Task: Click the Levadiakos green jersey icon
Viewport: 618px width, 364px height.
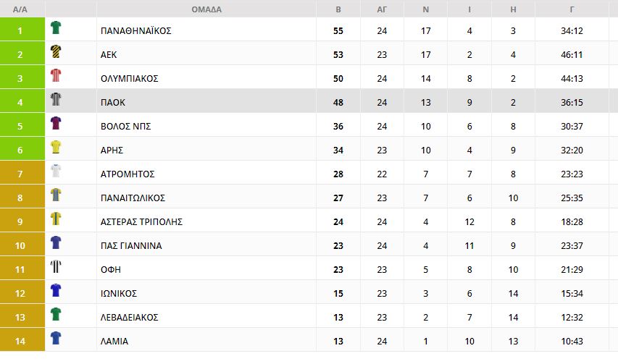Action: click(56, 315)
